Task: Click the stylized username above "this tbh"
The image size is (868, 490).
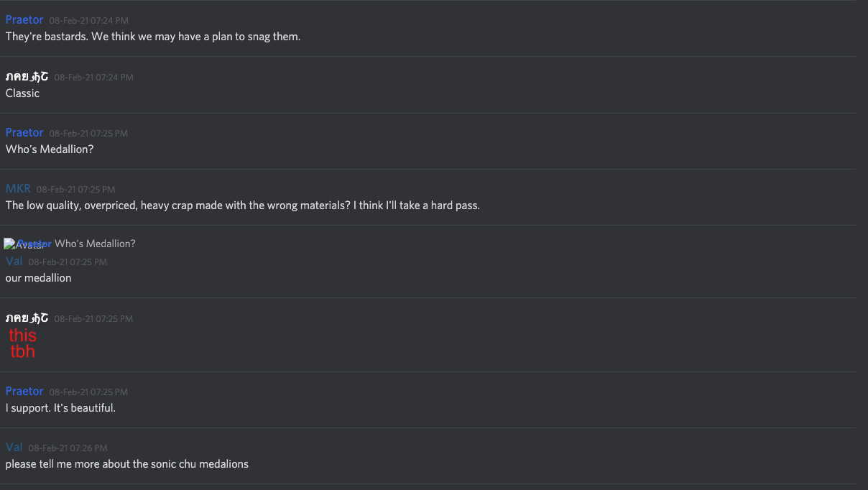Action: (27, 318)
